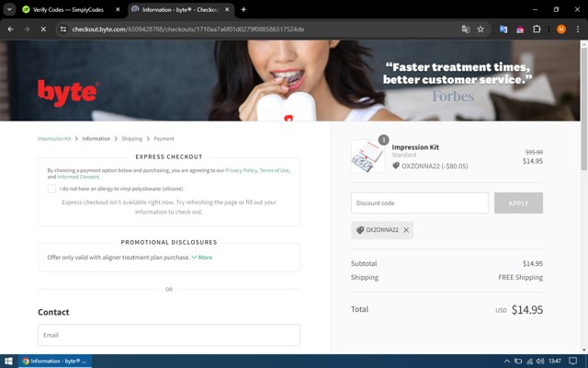Expand promotional disclosures with More
The height and width of the screenshot is (368, 588).
click(x=202, y=258)
